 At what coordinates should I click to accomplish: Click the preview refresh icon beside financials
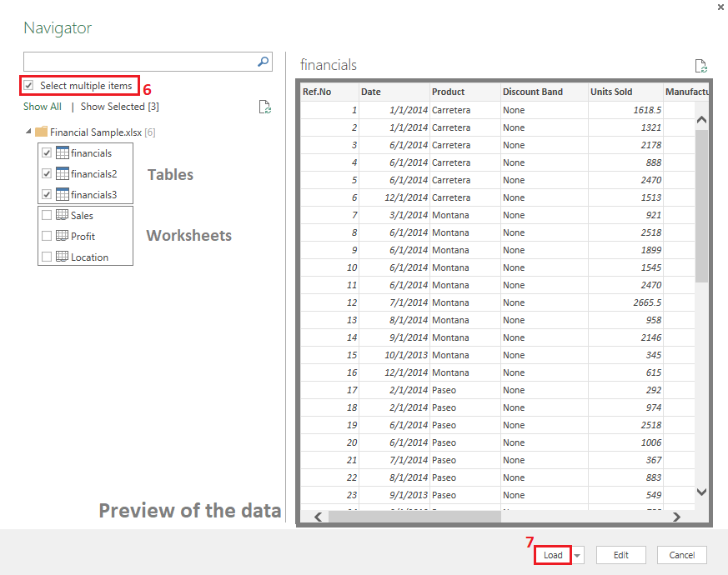coord(701,66)
